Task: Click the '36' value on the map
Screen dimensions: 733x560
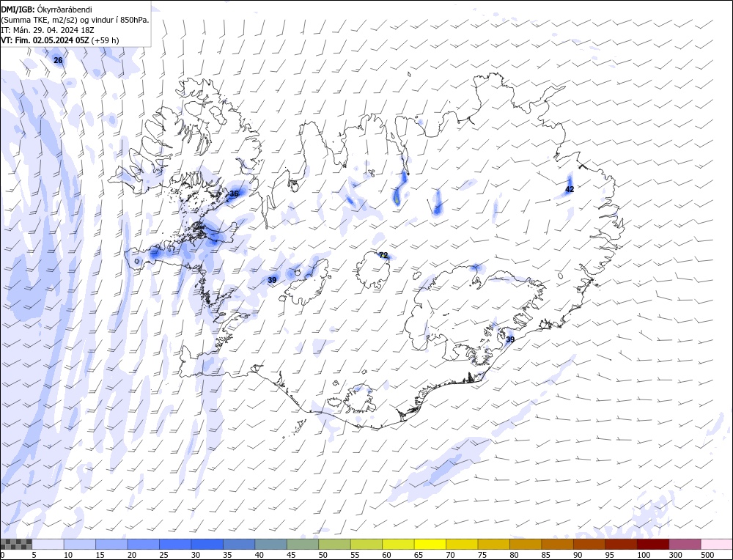Action: [x=234, y=194]
